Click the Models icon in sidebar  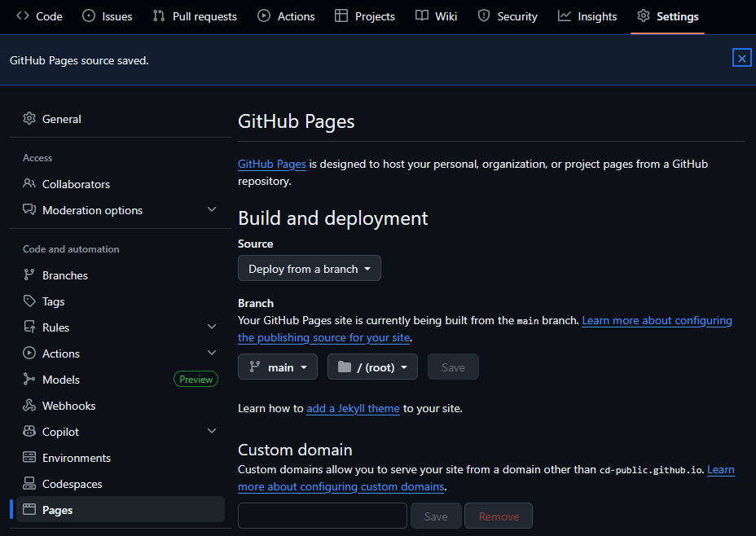[29, 380]
